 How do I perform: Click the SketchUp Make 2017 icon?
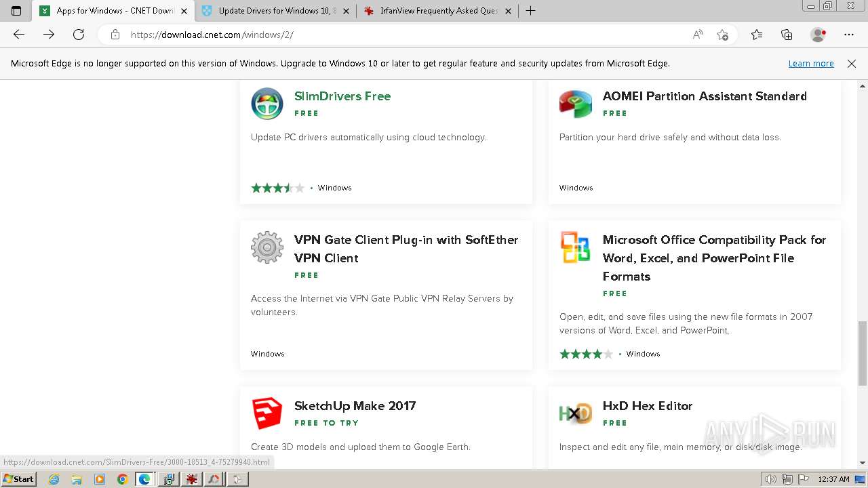pos(267,413)
